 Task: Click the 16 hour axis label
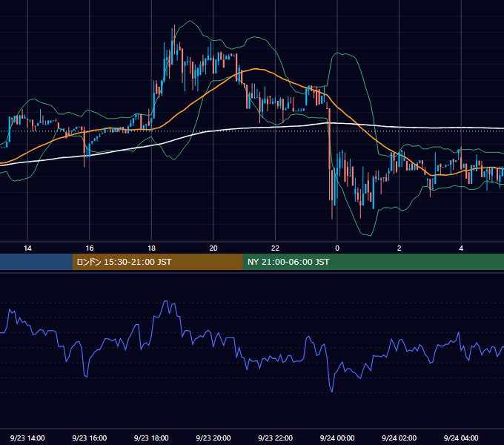[x=90, y=248]
